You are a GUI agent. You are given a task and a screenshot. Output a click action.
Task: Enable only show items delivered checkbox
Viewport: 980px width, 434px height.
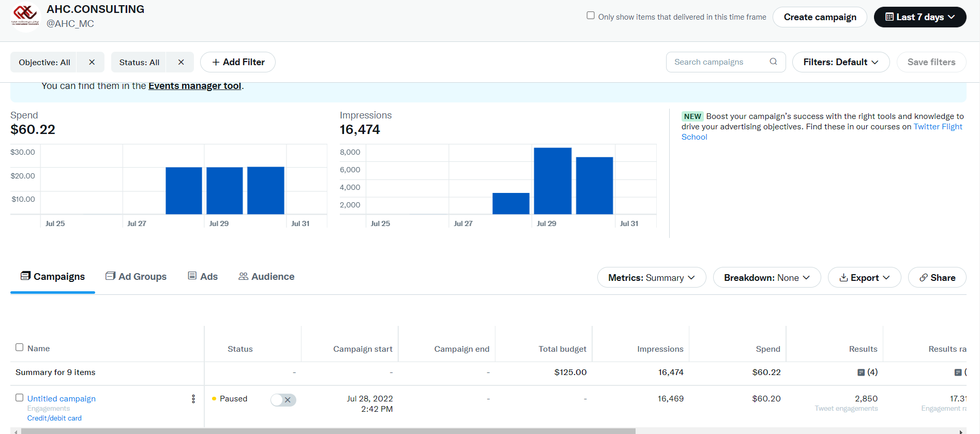coord(591,16)
